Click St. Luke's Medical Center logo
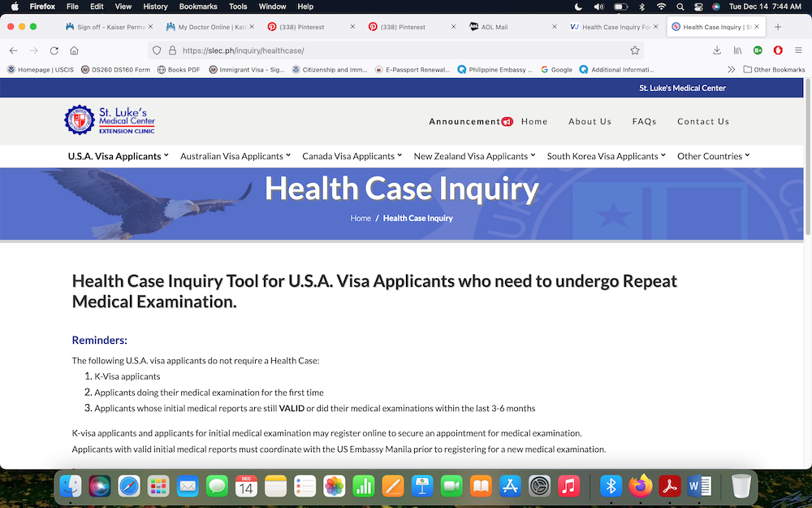This screenshot has height=508, width=812. pos(110,120)
